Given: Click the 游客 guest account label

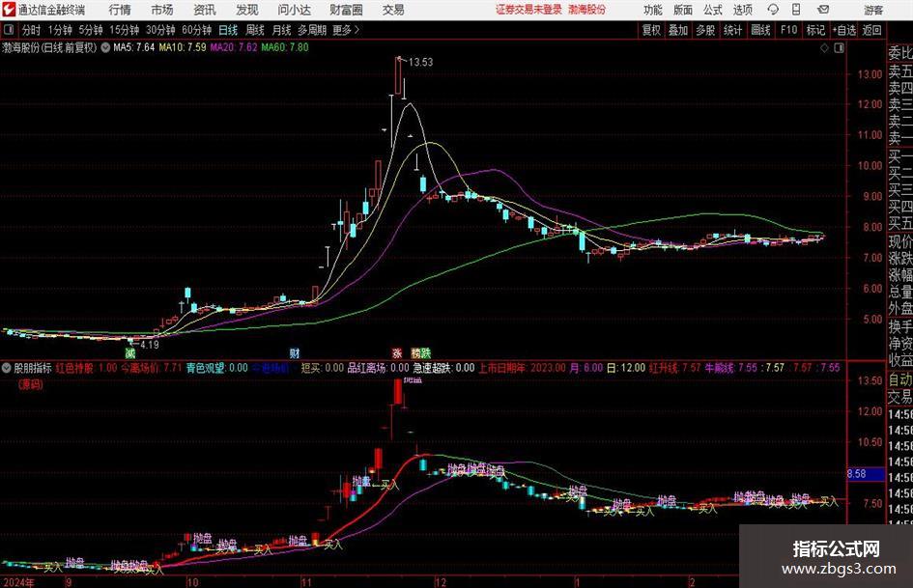Looking at the screenshot, I should (x=873, y=10).
